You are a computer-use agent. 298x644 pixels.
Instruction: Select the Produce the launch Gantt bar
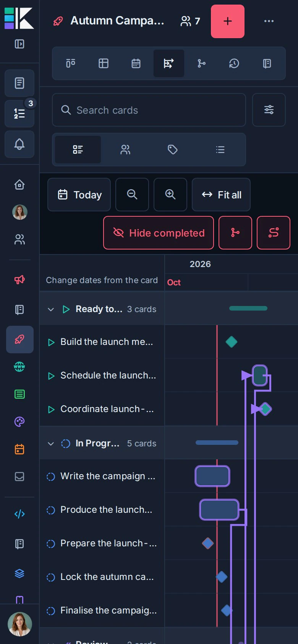(x=219, y=510)
